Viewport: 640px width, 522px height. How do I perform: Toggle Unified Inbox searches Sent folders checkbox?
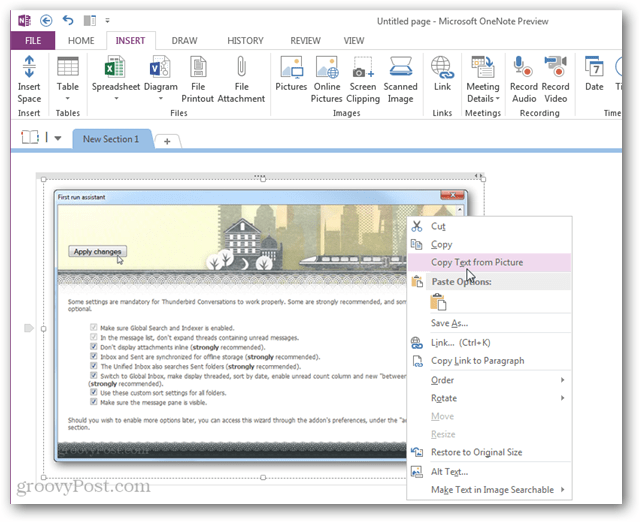[x=93, y=366]
